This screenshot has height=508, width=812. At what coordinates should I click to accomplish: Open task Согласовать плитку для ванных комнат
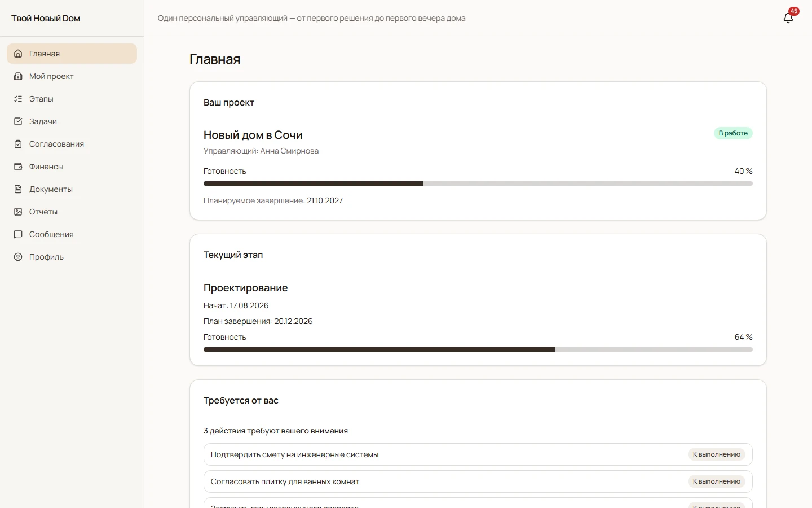[x=478, y=481]
